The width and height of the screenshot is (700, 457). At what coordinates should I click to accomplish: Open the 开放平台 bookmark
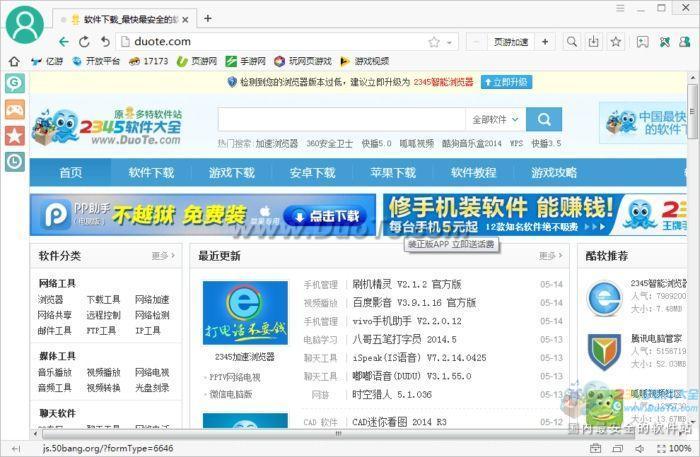96,61
